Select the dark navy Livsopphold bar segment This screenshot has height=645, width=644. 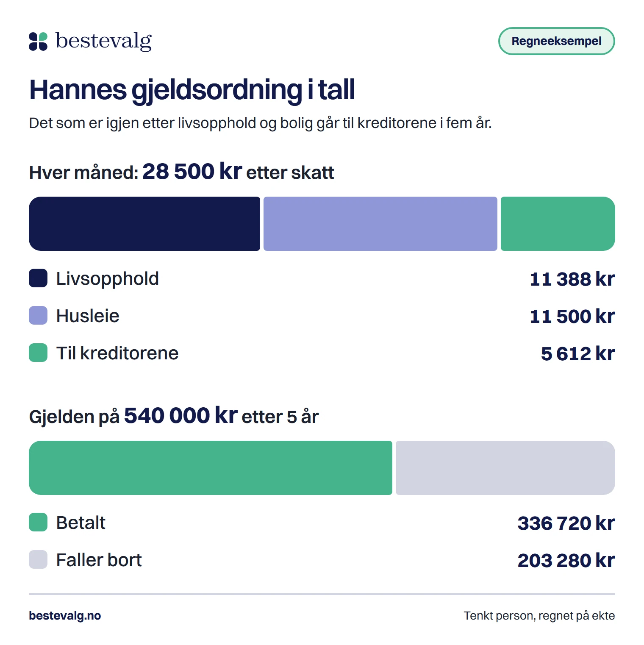[144, 224]
